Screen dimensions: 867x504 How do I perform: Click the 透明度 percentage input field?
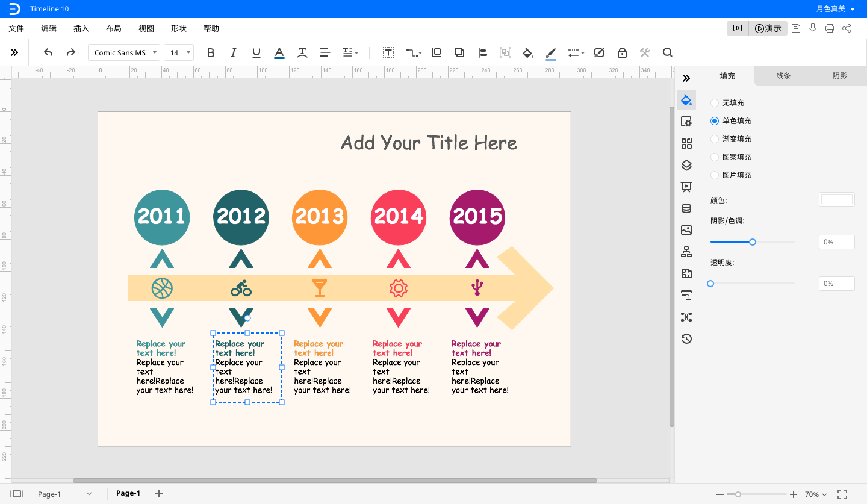tap(836, 284)
